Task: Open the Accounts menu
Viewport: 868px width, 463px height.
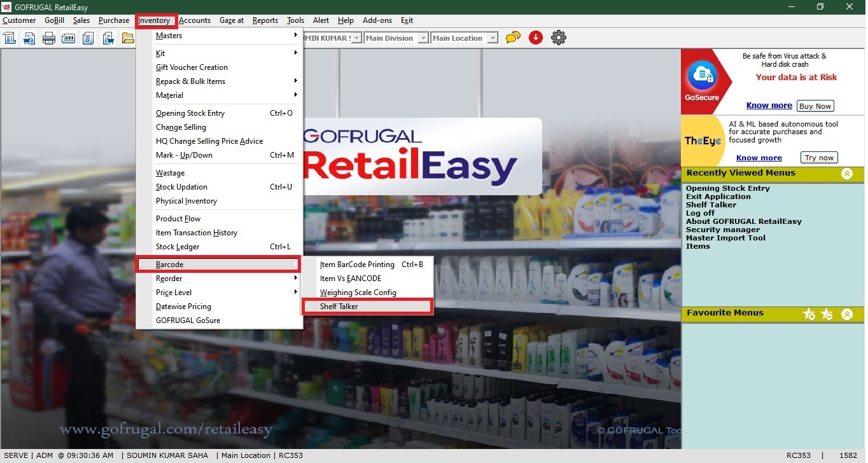Action: click(x=195, y=20)
